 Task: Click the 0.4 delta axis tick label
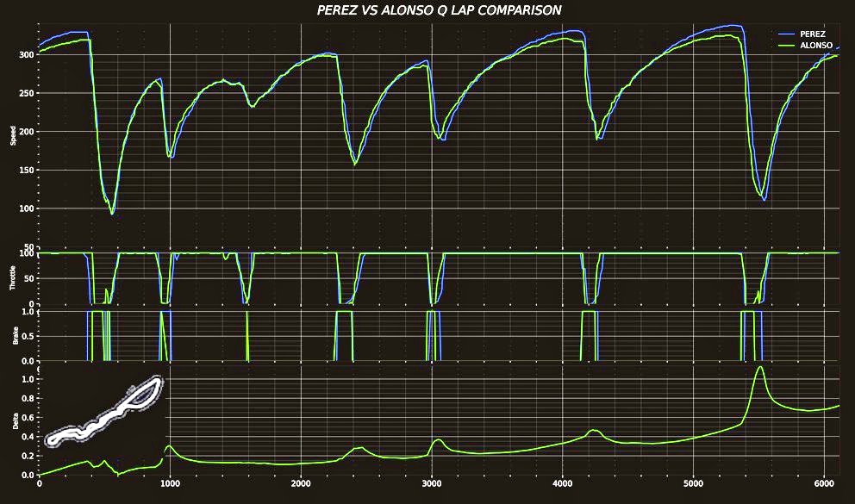28,437
